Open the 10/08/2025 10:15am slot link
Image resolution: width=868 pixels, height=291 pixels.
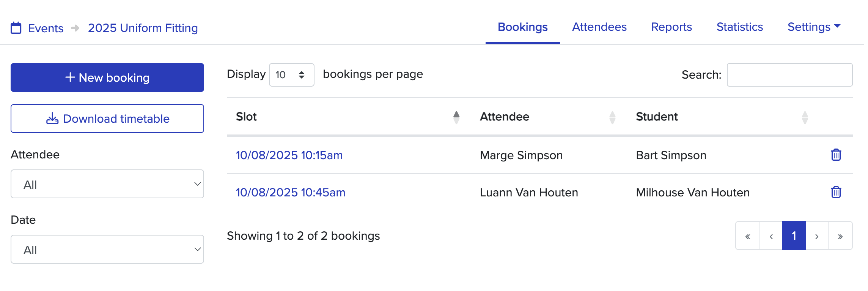point(289,155)
